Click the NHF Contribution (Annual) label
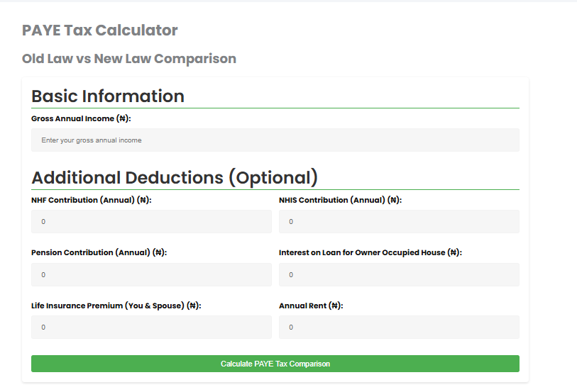 tap(92, 200)
